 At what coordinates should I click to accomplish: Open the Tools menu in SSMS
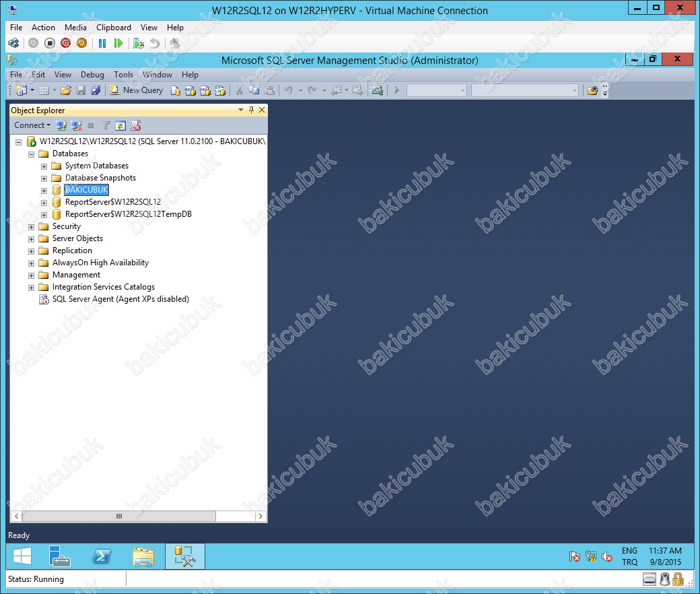pos(123,75)
